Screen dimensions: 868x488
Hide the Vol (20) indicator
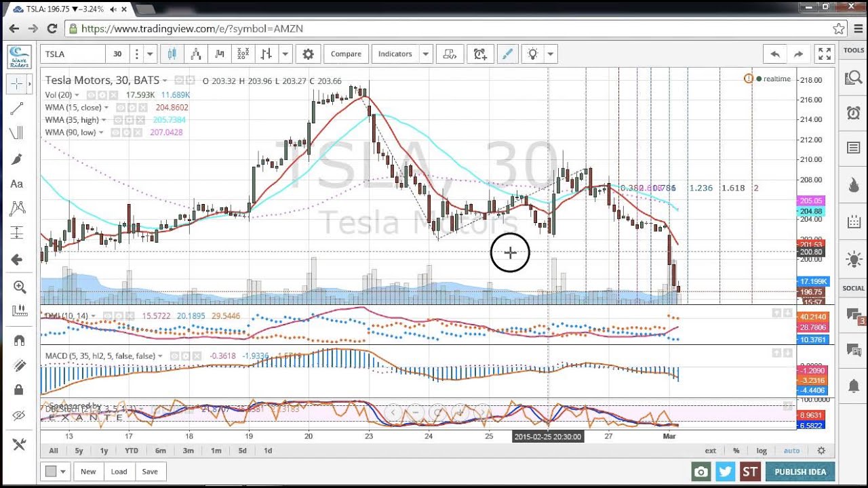(91, 95)
